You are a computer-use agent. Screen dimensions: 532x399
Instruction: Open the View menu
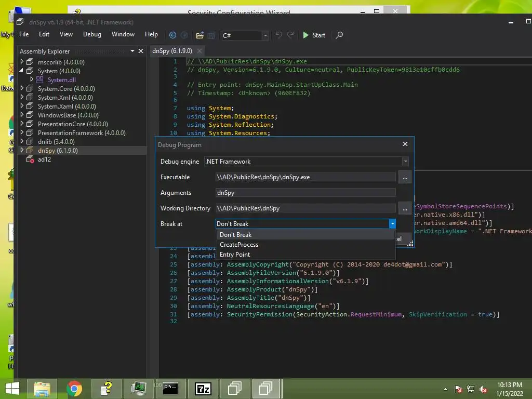click(x=66, y=34)
